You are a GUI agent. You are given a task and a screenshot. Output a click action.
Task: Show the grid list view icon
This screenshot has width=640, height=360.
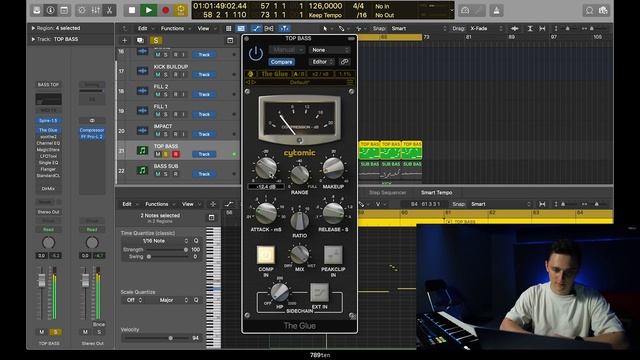(229, 29)
